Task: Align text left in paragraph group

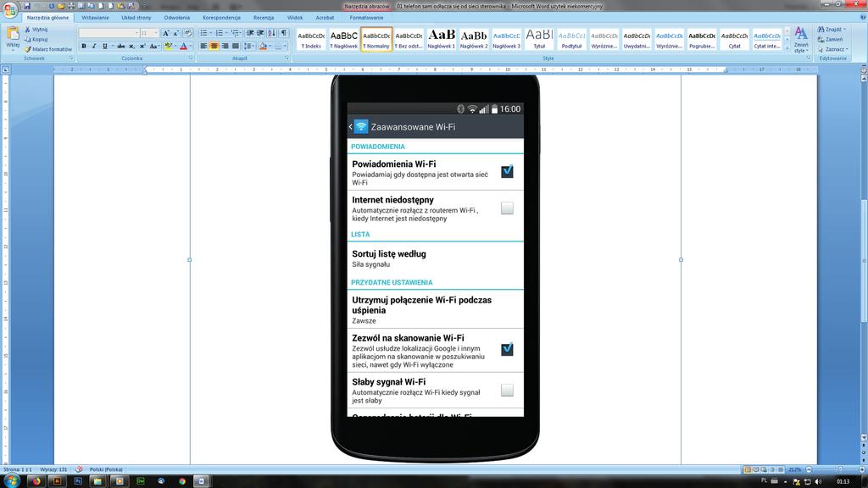Action: pyautogui.click(x=203, y=46)
